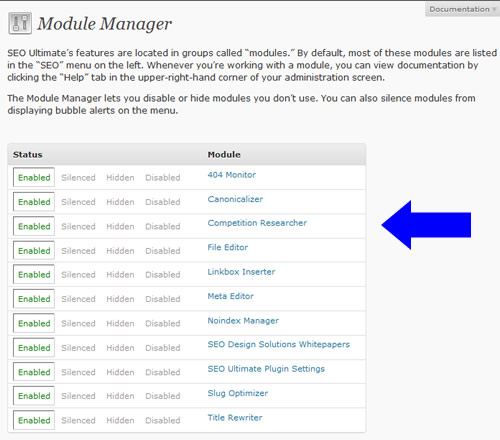Open the Documentation dropdown tab
Viewport: 500px width, 440px height.
(462, 9)
